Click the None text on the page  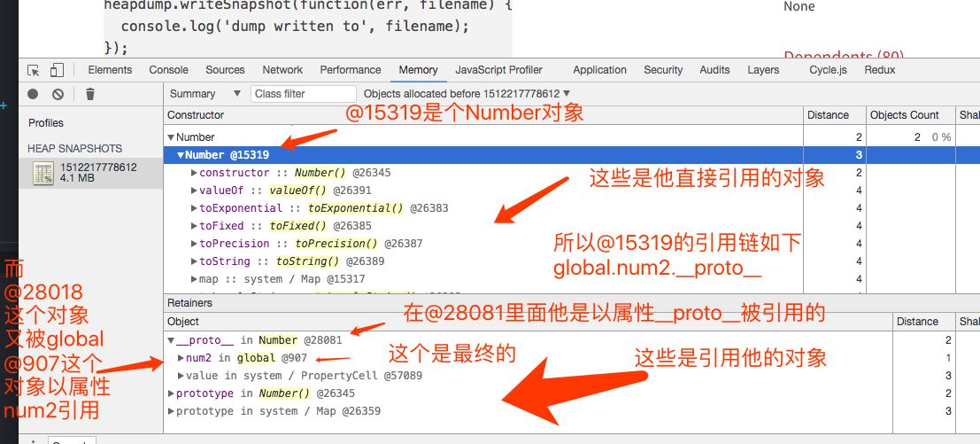tap(799, 7)
